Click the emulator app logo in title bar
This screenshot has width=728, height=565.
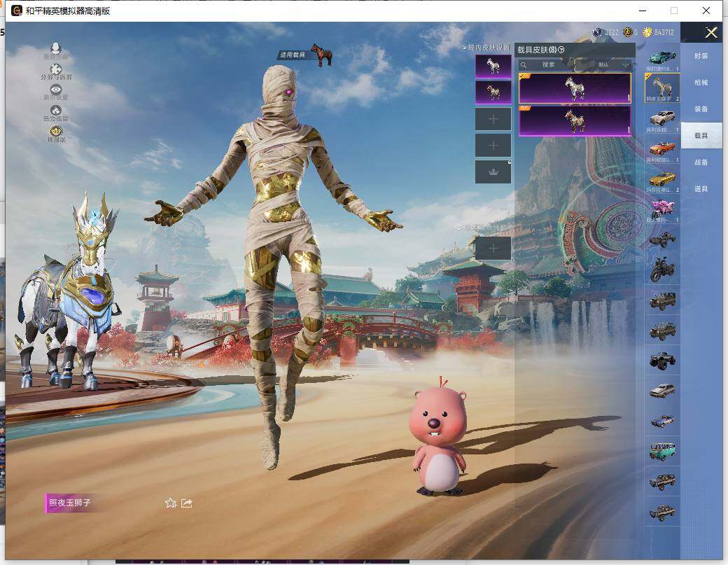(x=16, y=11)
